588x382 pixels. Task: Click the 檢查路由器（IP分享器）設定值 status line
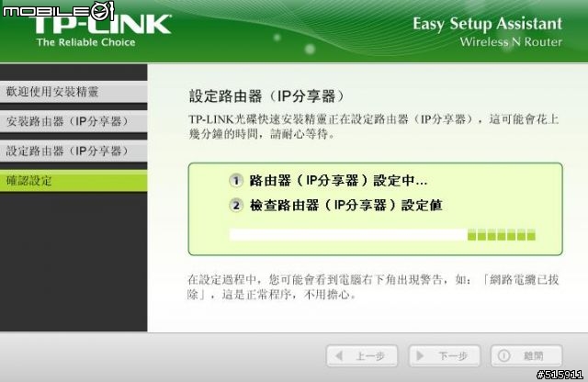tap(346, 206)
